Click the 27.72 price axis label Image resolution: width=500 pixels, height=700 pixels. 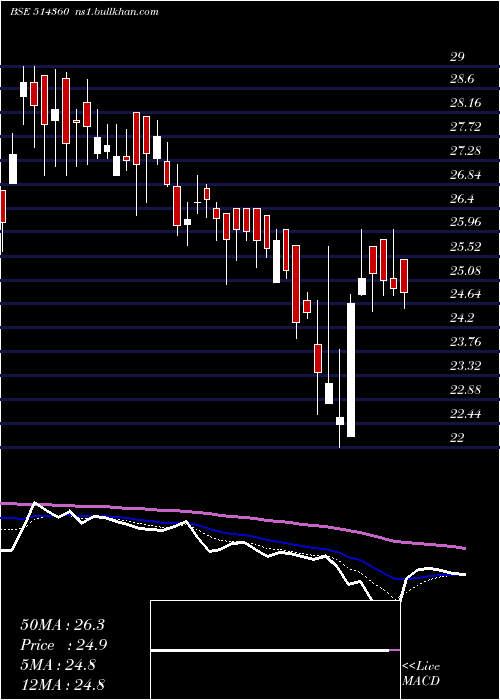(466, 127)
